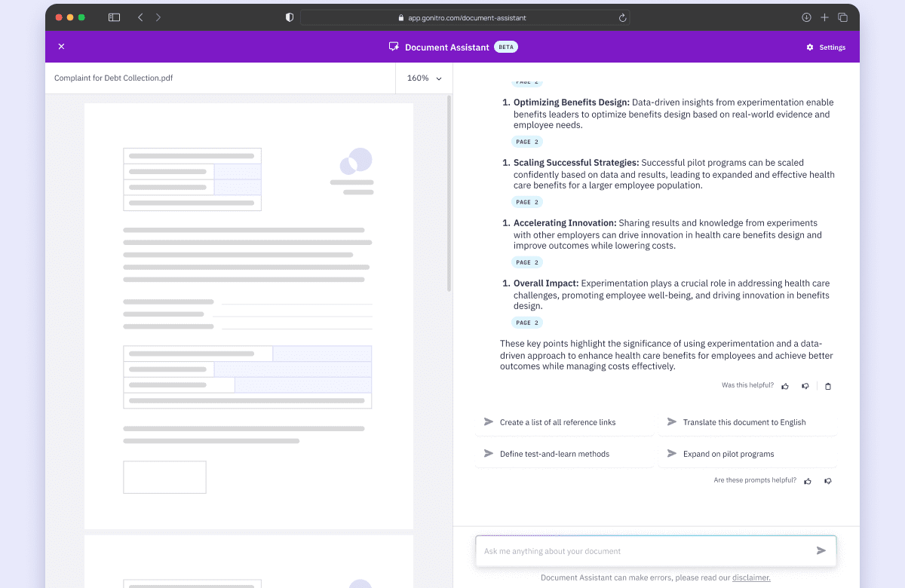Close the Document Assistant panel
This screenshot has height=588, width=905.
61,47
